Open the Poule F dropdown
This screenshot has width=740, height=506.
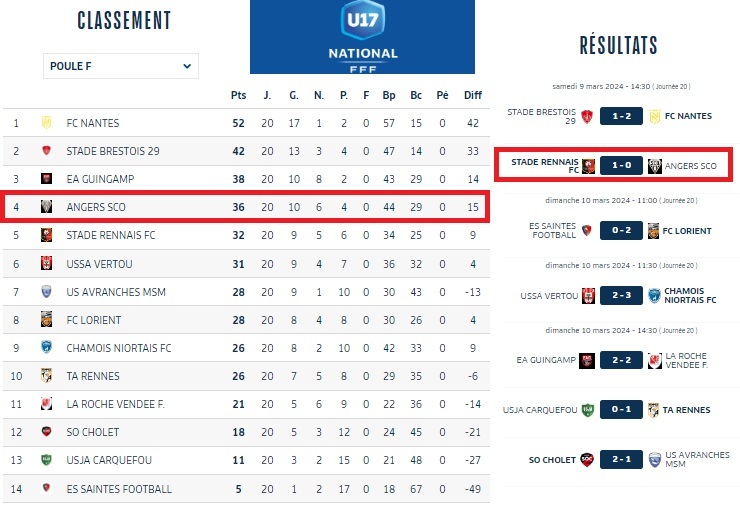coord(120,67)
